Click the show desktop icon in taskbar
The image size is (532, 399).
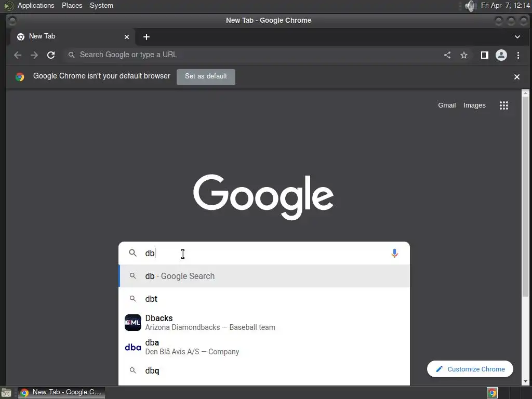pyautogui.click(x=6, y=393)
